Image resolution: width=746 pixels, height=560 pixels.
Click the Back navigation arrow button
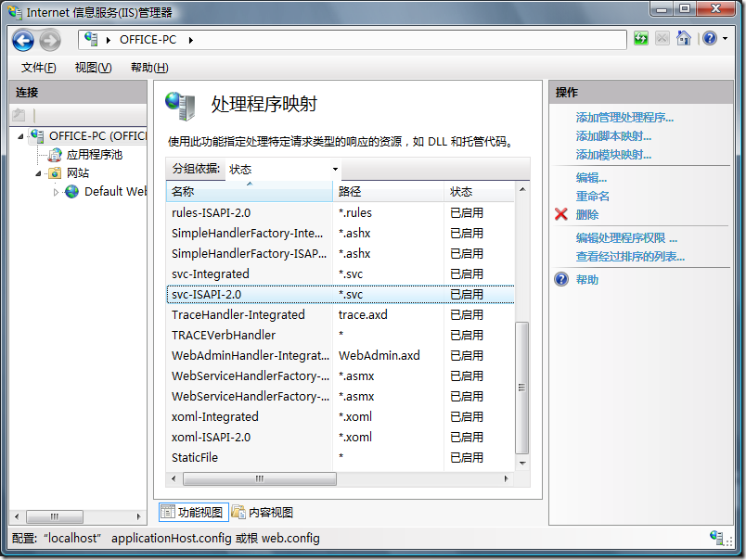[23, 40]
